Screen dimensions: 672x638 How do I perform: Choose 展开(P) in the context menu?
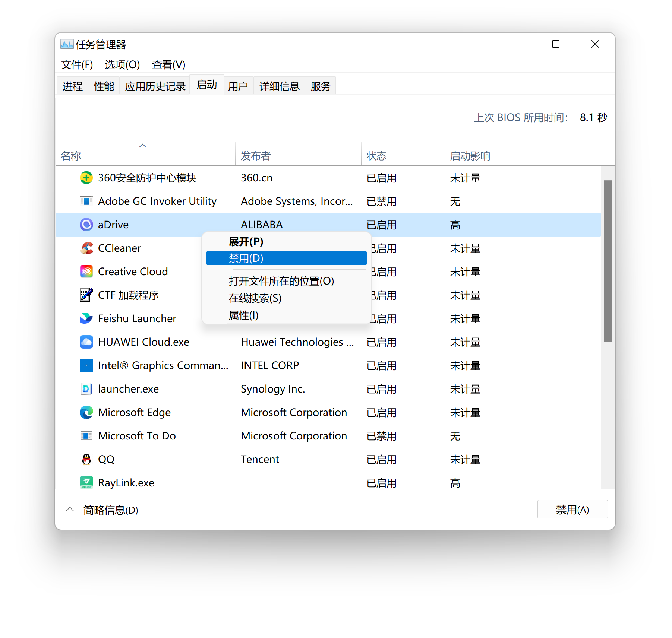point(286,242)
